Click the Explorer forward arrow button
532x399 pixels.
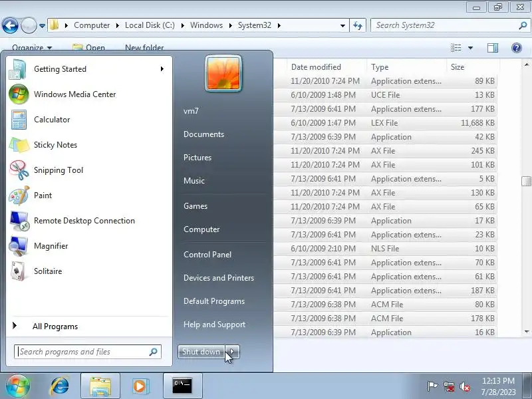(x=29, y=25)
